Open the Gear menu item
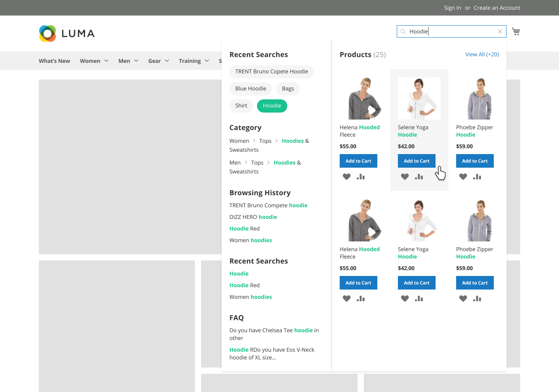The image size is (559, 392). (155, 61)
